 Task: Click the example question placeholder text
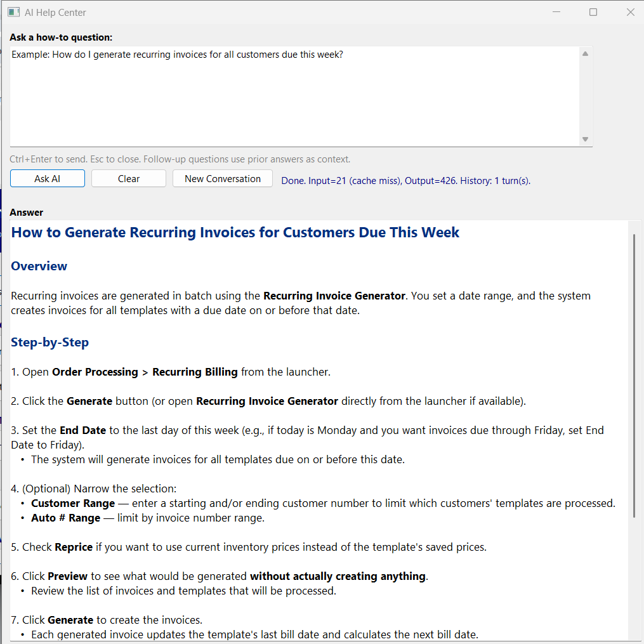click(x=177, y=55)
